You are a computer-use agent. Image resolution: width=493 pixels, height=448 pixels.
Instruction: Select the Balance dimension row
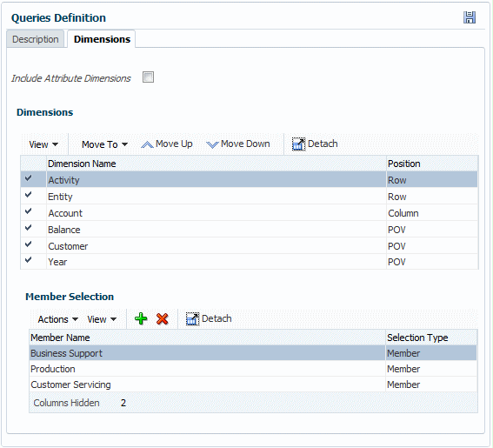tap(250, 230)
